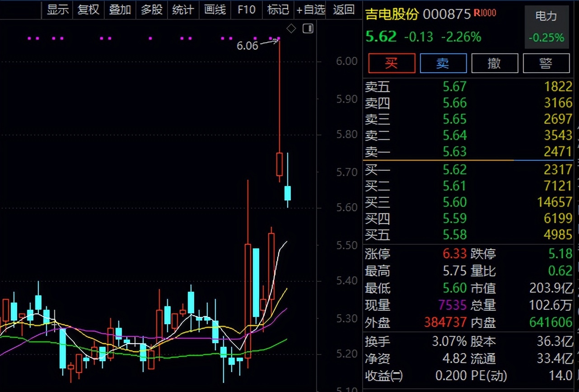Click the 涨停 limit-up price 6.33
579x392 pixels.
click(x=454, y=254)
